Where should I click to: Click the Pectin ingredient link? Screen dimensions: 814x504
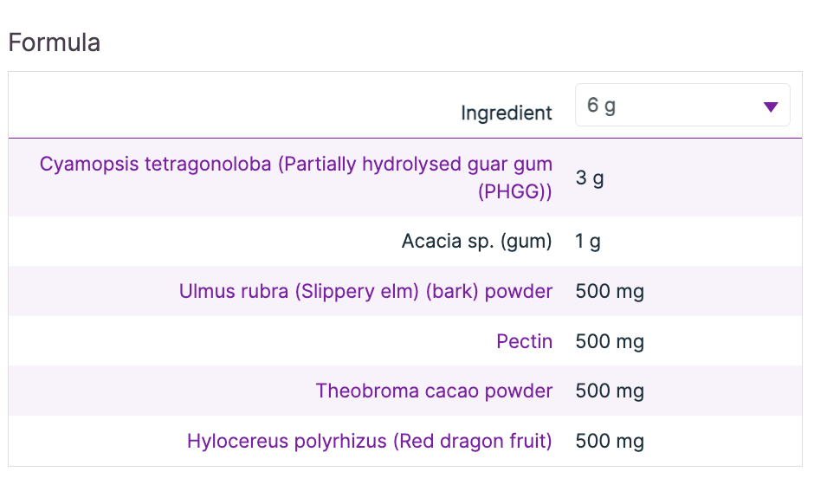pyautogui.click(x=524, y=341)
